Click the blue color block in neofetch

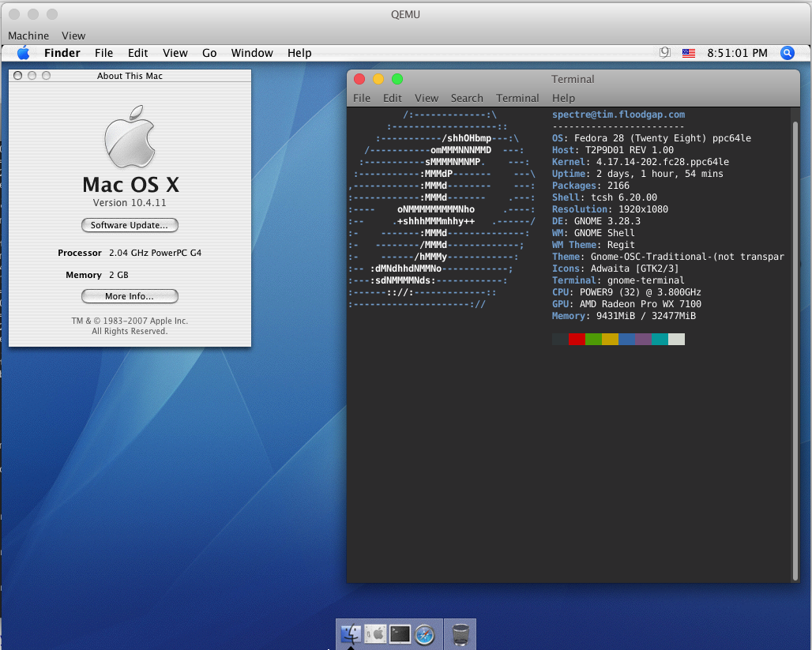[626, 340]
